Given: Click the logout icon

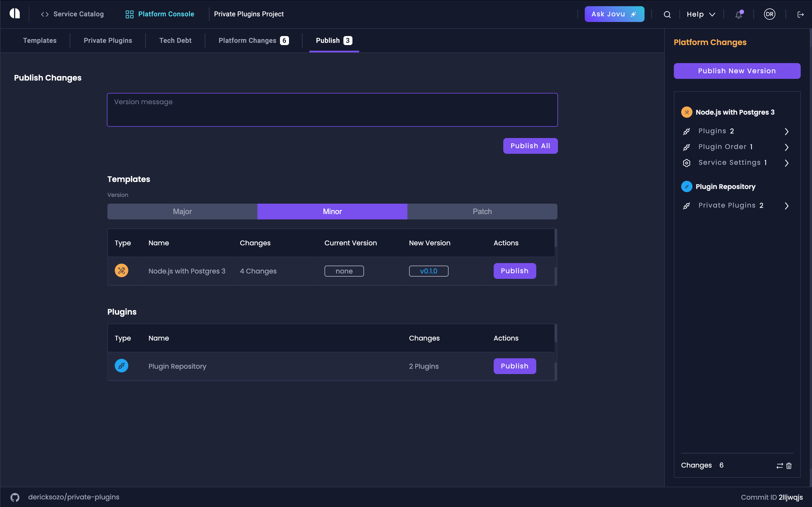Looking at the screenshot, I should point(801,14).
